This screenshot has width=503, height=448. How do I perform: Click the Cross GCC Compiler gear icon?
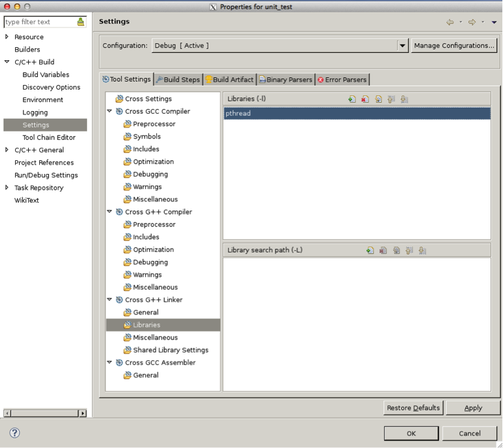119,111
